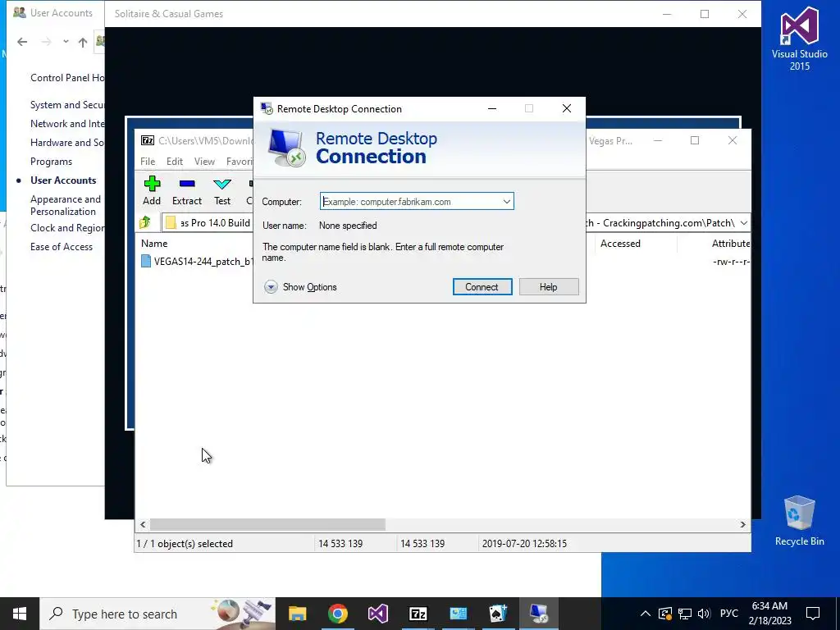The height and width of the screenshot is (630, 840).
Task: Open the Recycle Bin desktop icon
Action: (x=799, y=521)
